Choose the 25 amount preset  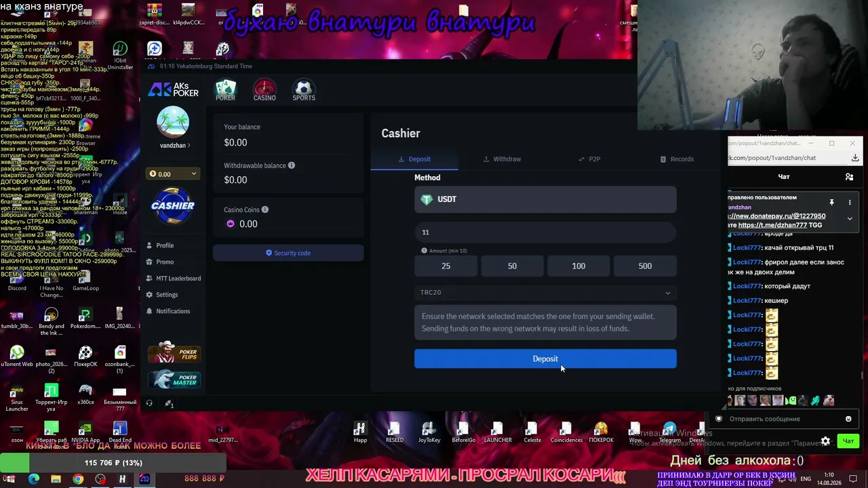446,266
